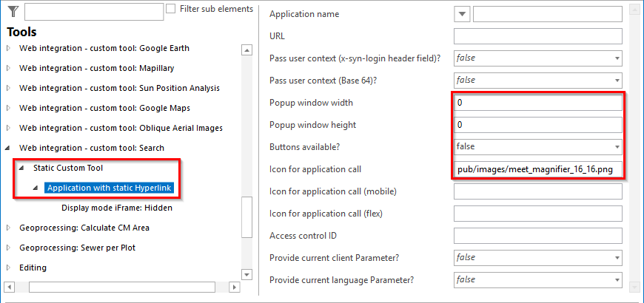Select custom tool: Oblique Aerial Images item
The image size is (644, 303).
point(121,128)
